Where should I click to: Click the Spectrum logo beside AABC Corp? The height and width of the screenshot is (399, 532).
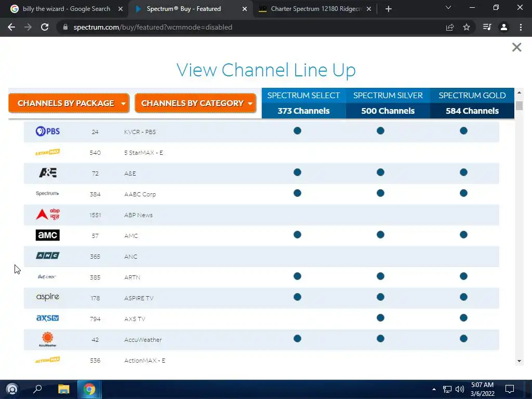click(47, 193)
